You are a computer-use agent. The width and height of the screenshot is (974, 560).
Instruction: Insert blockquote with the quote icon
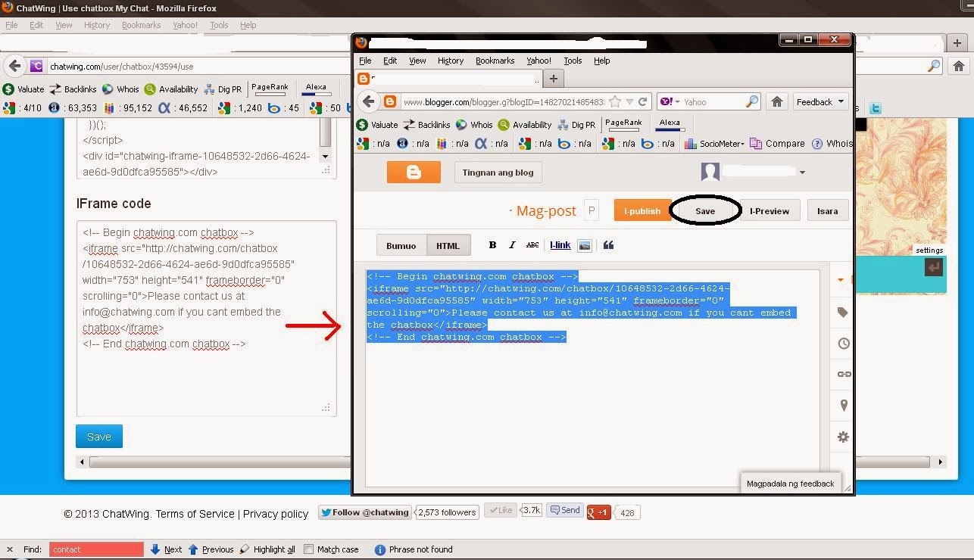(x=608, y=245)
